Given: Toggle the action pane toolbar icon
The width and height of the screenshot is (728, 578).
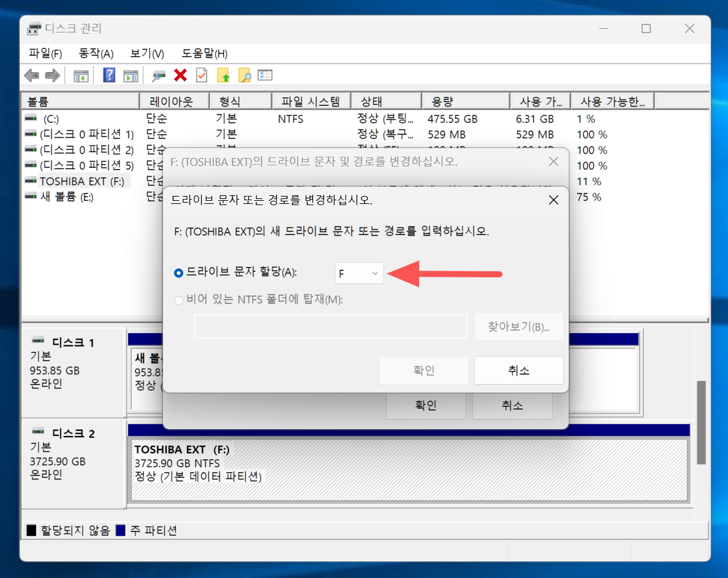Looking at the screenshot, I should coord(131,75).
